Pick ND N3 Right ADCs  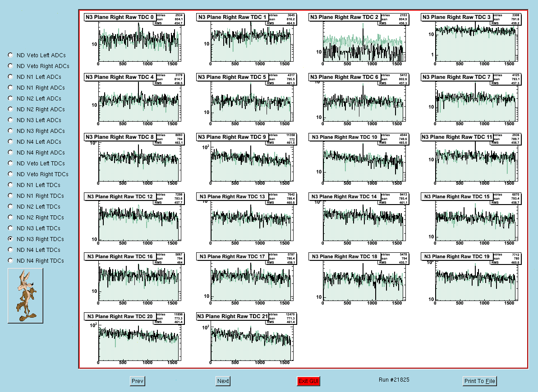tap(10, 131)
